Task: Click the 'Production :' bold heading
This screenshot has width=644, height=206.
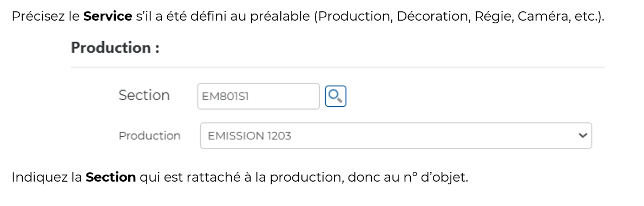Action: coord(115,48)
